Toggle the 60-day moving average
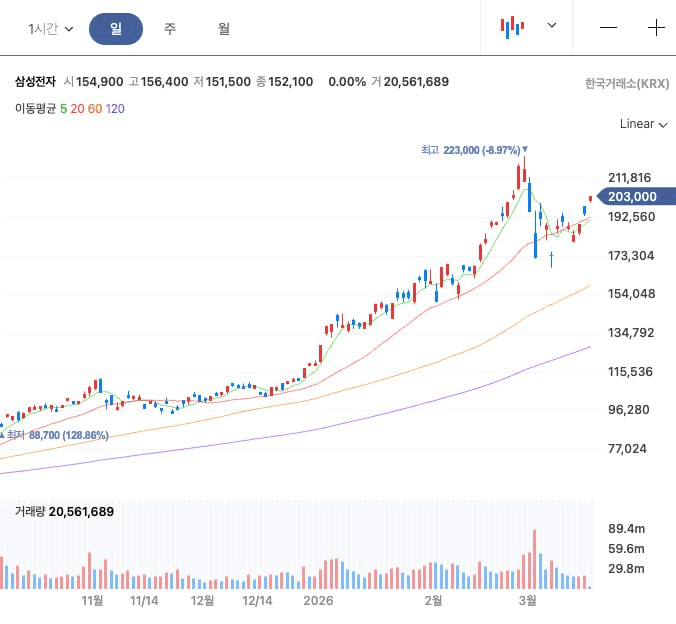Screen dimensions: 676x624 95,108
